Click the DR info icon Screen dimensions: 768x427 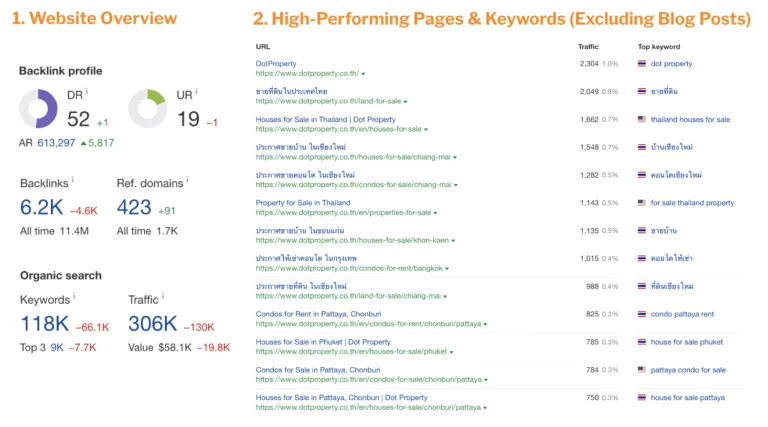point(87,92)
